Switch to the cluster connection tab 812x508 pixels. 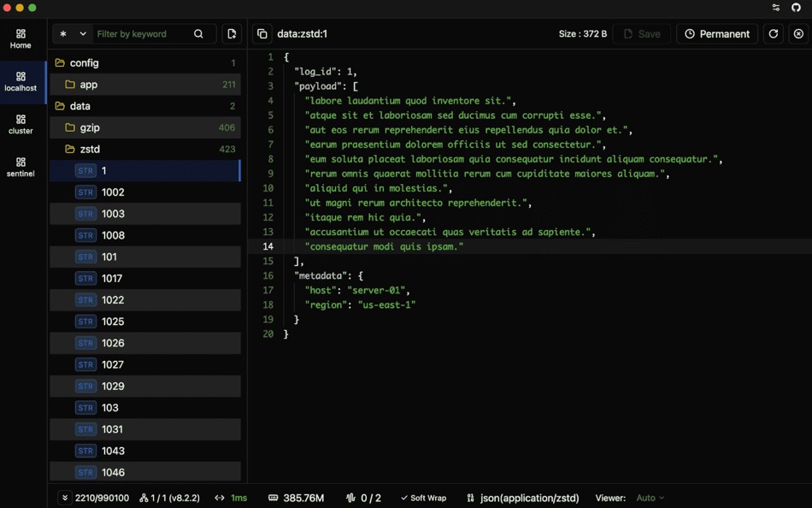[21, 124]
